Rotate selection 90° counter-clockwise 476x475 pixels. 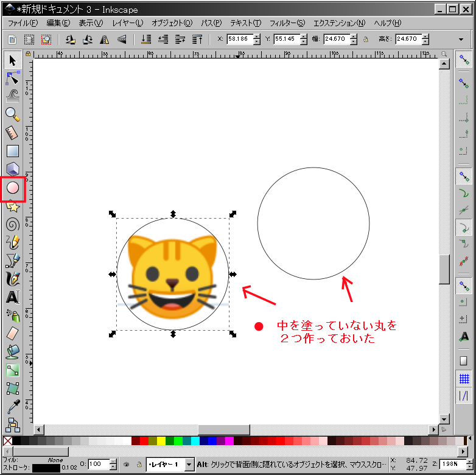click(71, 39)
